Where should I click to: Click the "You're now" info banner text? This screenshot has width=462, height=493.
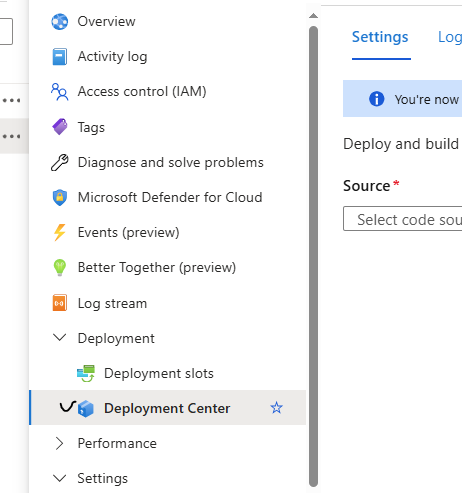click(427, 100)
